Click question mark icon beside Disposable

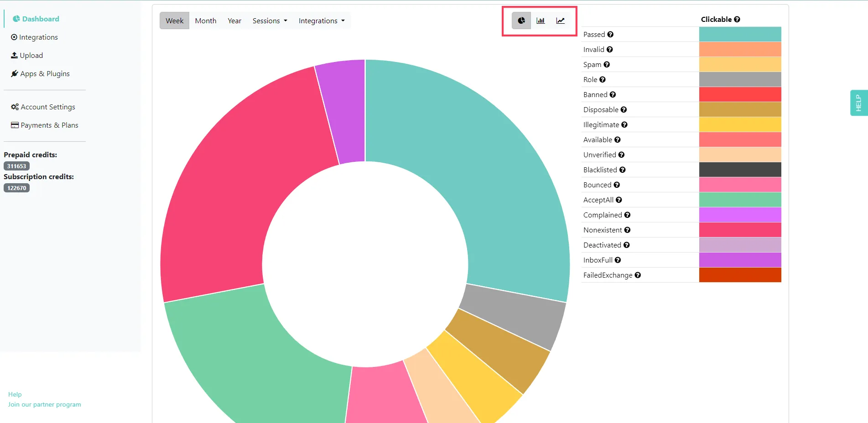point(624,109)
